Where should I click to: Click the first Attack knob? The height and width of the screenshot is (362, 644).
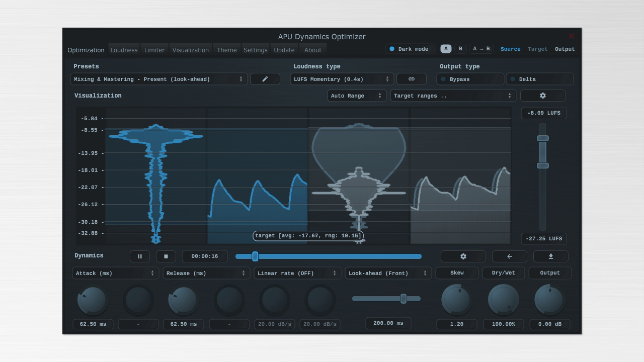(x=93, y=300)
